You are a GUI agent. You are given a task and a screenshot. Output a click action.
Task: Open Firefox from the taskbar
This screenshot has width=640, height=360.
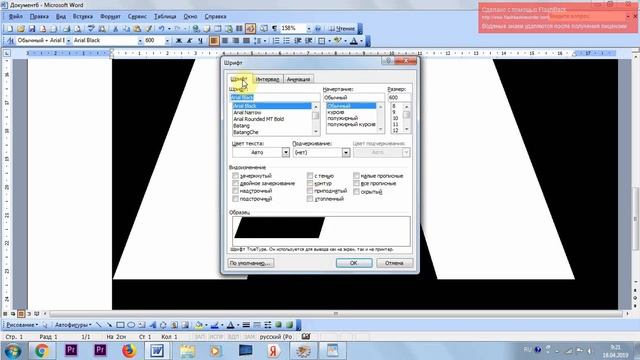pos(129,351)
